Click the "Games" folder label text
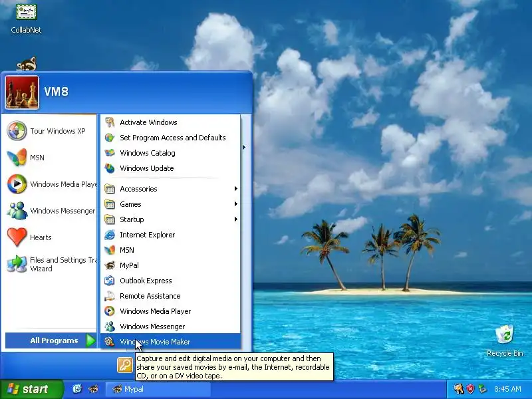The image size is (532, 399). pos(130,204)
